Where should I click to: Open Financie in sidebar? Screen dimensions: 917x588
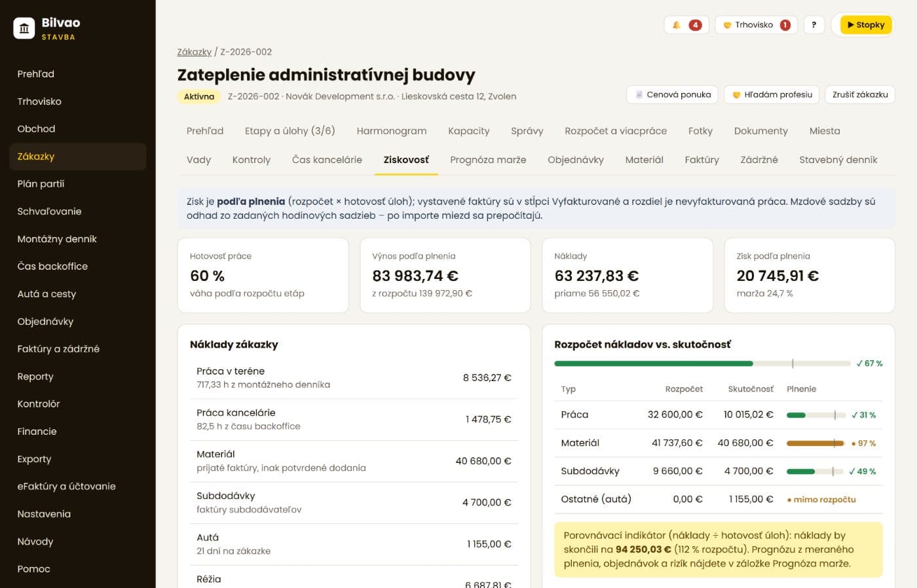[77, 432]
